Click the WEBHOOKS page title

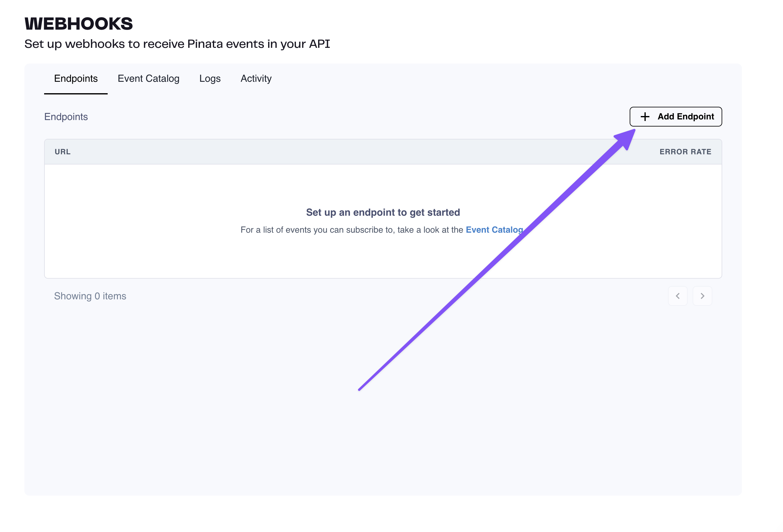coord(78,23)
